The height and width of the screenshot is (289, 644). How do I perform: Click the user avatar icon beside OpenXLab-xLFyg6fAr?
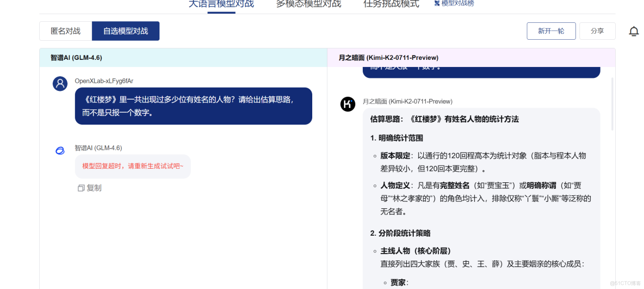pos(60,83)
